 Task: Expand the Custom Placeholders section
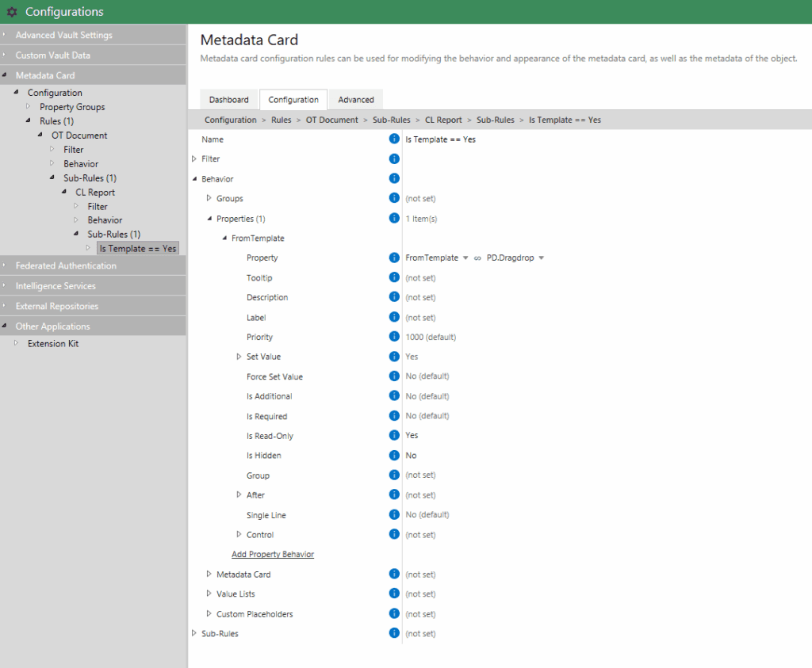coord(209,614)
